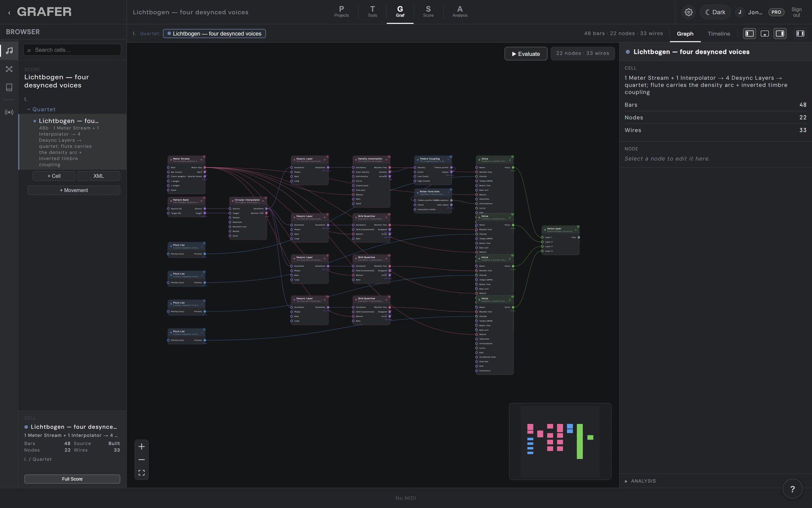The width and height of the screenshot is (812, 508).
Task: Click the back chevron beside GRAFER
Action: 9,13
